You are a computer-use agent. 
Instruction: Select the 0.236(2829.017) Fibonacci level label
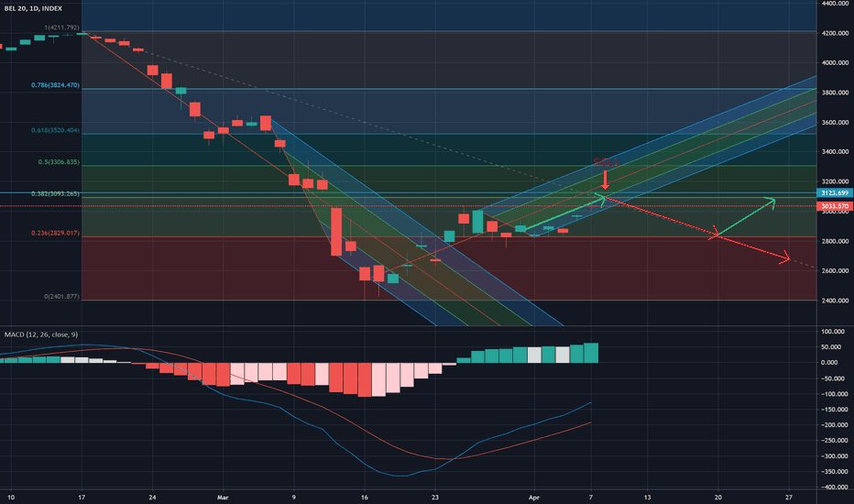point(55,233)
